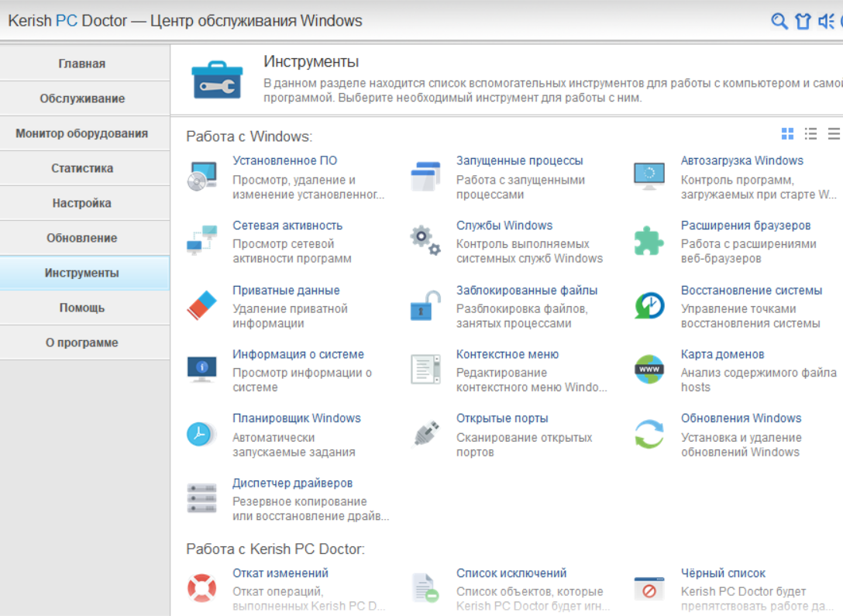
Task: Click the Приватные данные eraser icon
Action: pyautogui.click(x=202, y=305)
